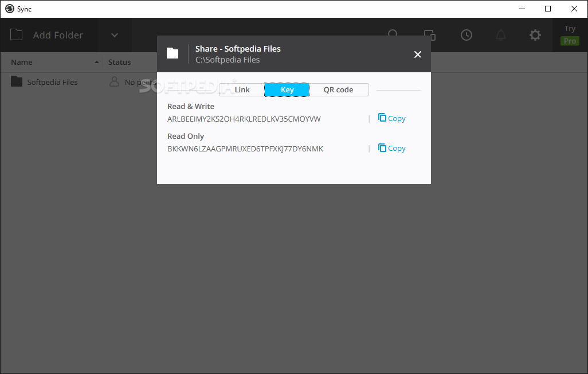This screenshot has width=588, height=374.
Task: Open the notifications bell icon
Action: (501, 36)
